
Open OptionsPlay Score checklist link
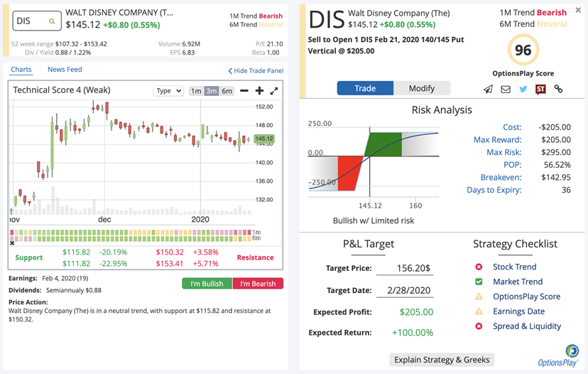click(x=526, y=296)
